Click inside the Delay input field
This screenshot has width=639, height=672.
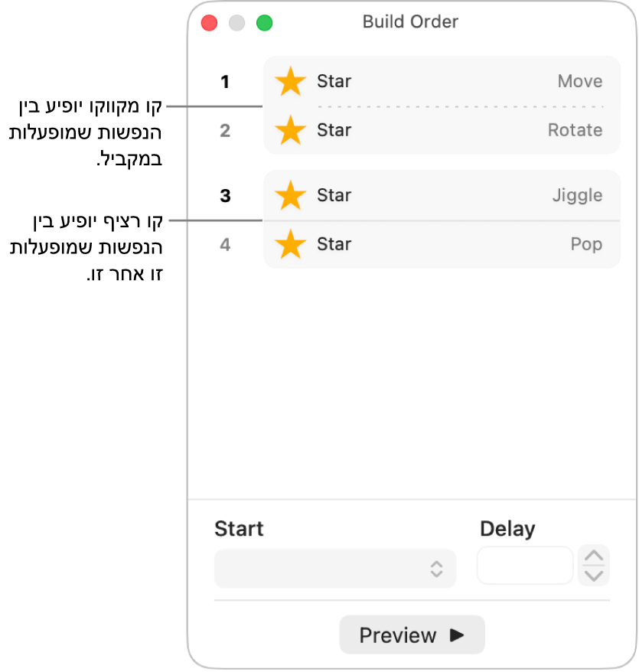[x=524, y=565]
